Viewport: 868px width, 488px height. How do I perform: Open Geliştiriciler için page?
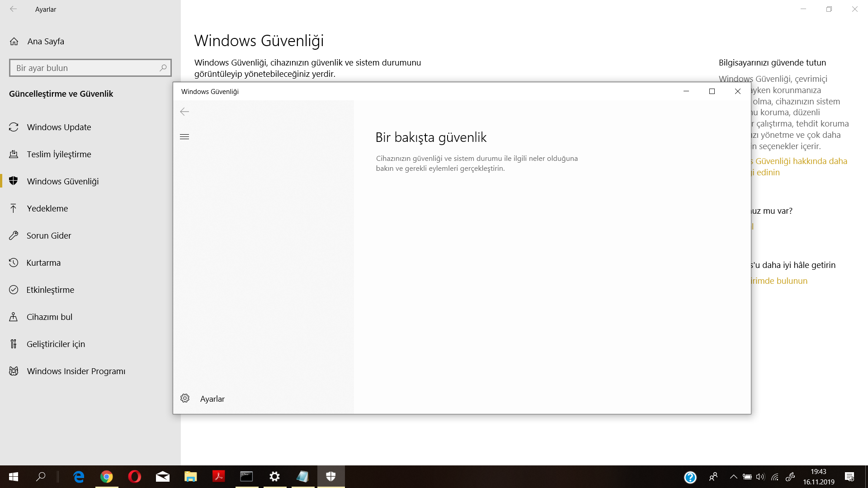[x=90, y=344]
